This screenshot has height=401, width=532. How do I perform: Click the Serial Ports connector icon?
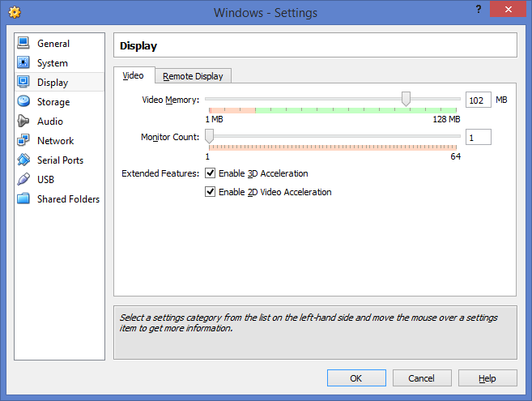tap(23, 160)
